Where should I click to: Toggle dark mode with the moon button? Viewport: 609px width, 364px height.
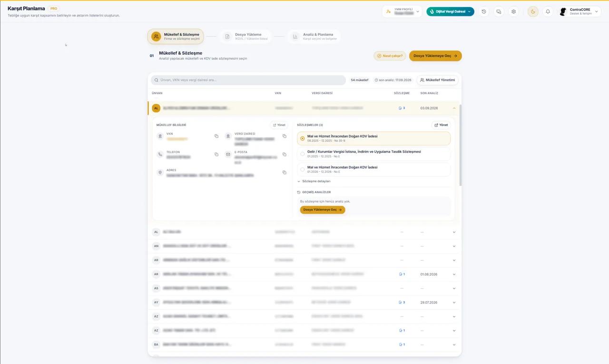click(x=533, y=12)
